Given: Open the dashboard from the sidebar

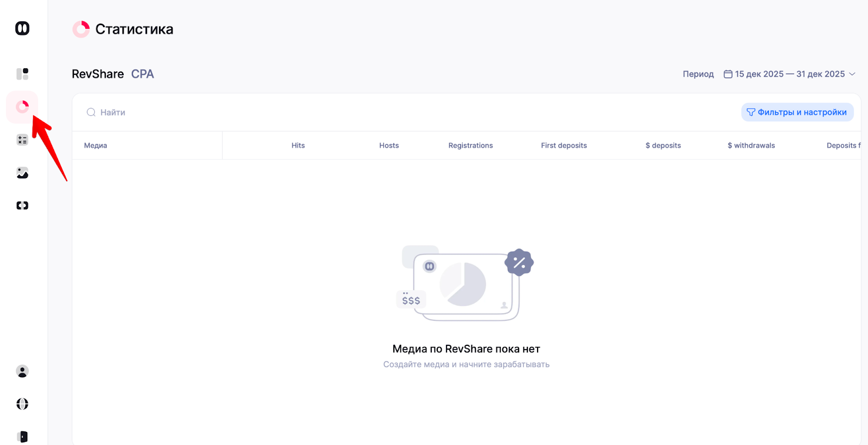Looking at the screenshot, I should coord(22,74).
